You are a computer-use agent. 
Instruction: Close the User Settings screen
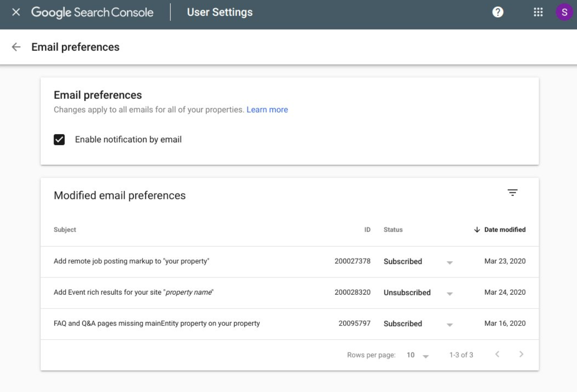(16, 12)
